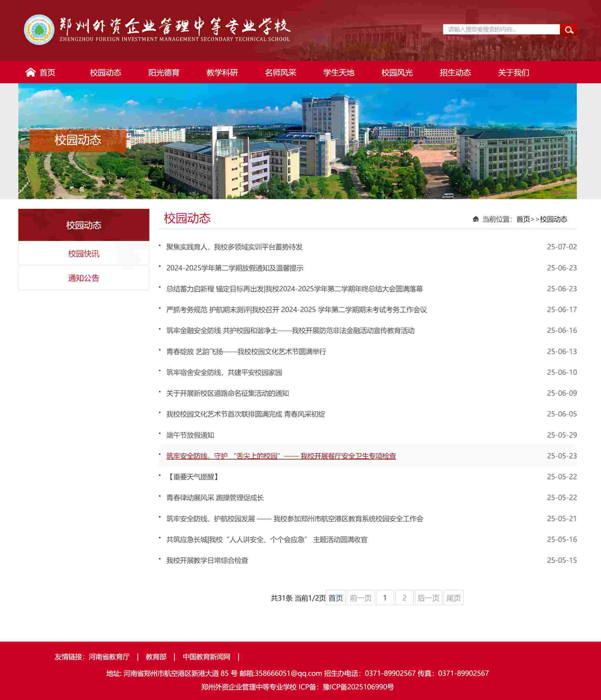Click the search magnifier icon

[x=569, y=30]
